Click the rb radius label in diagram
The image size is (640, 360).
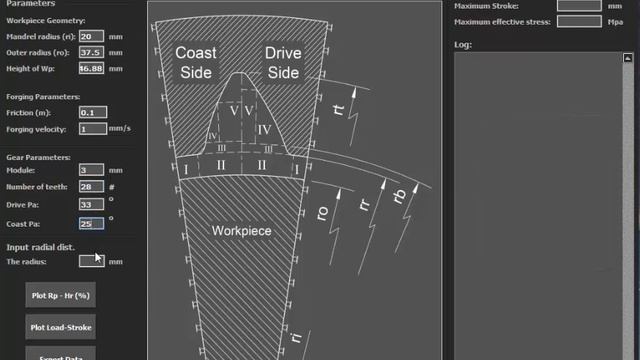pos(400,196)
